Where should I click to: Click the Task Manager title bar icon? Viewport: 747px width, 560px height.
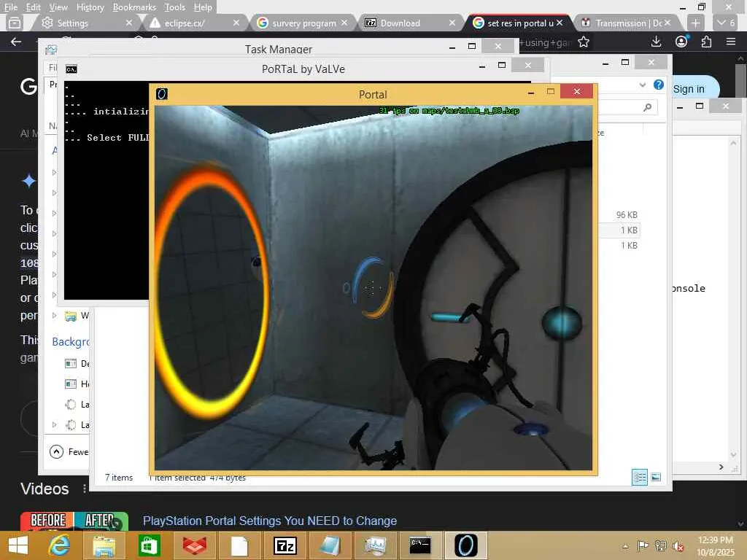pyautogui.click(x=51, y=49)
